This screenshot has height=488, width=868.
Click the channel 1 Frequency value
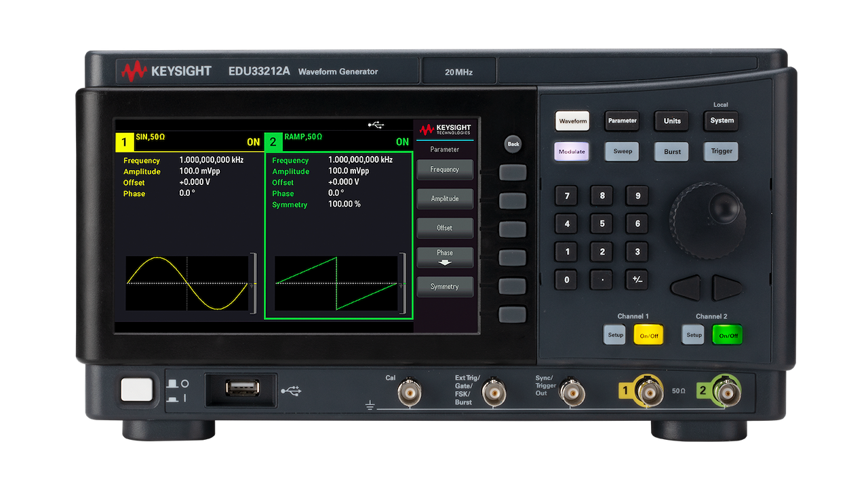211,161
